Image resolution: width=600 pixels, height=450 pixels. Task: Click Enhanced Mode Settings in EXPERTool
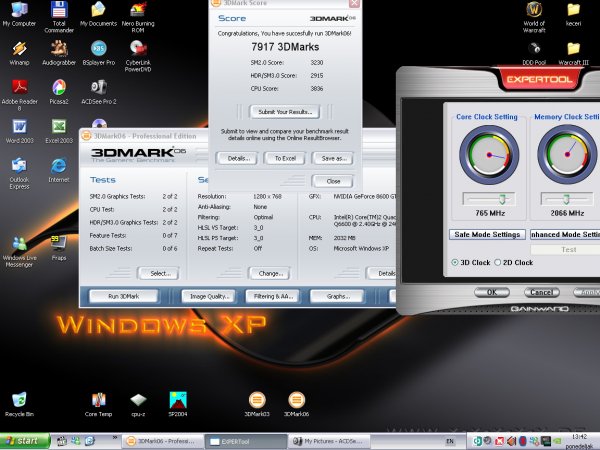565,235
